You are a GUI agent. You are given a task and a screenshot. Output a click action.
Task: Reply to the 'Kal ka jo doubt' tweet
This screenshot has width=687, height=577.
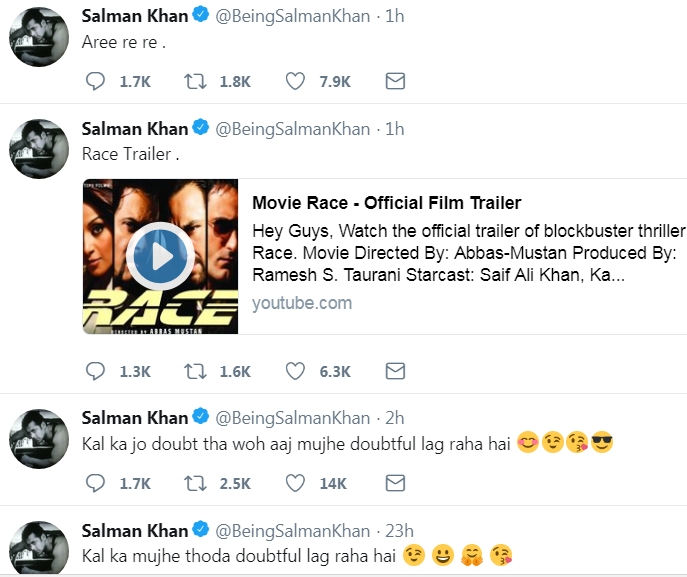point(95,484)
